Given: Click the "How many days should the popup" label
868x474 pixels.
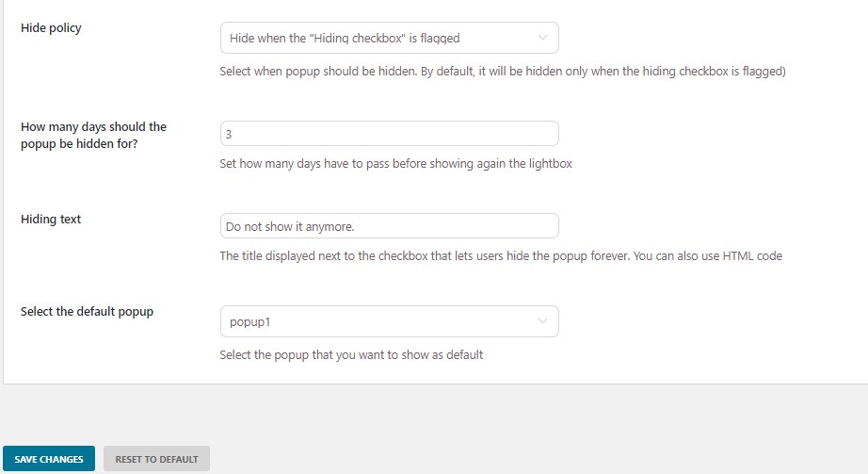Looking at the screenshot, I should (93, 136).
